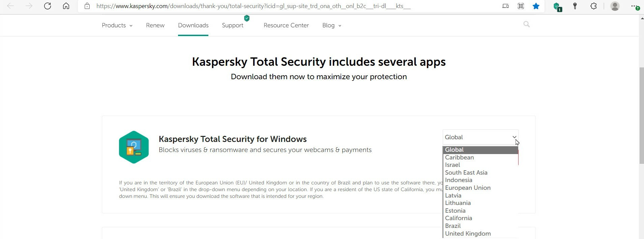Click the blue favorites star icon

click(x=536, y=6)
